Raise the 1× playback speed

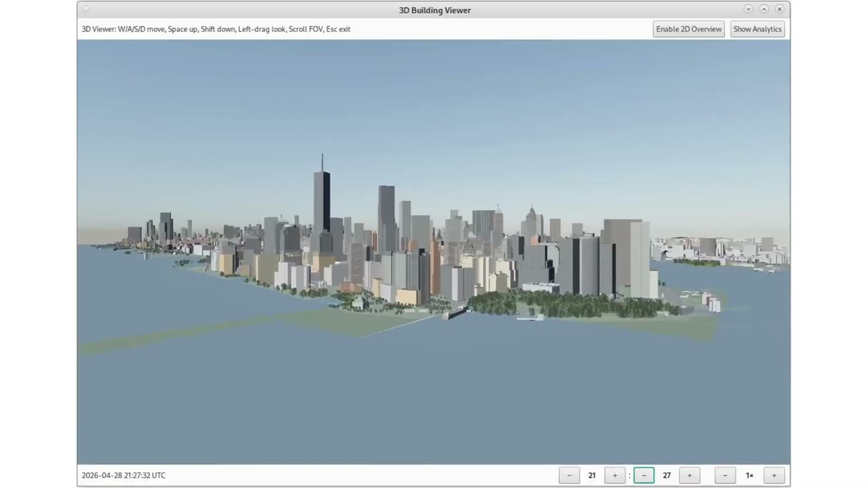[x=774, y=476]
